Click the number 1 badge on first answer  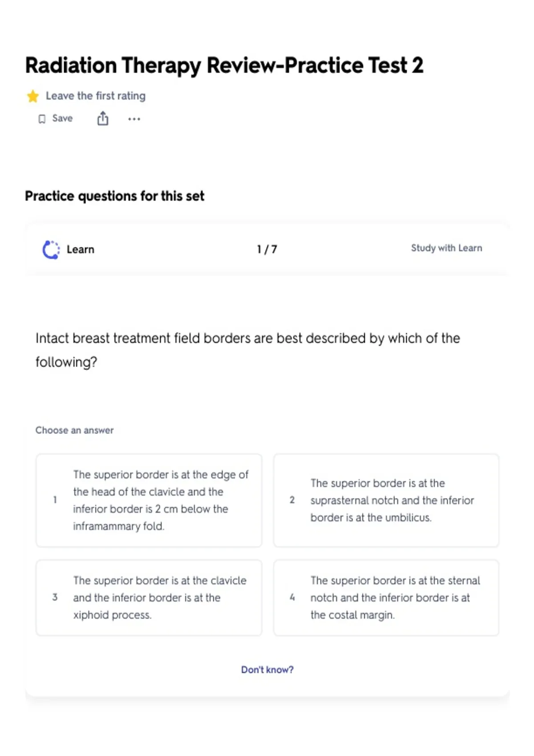click(x=55, y=500)
